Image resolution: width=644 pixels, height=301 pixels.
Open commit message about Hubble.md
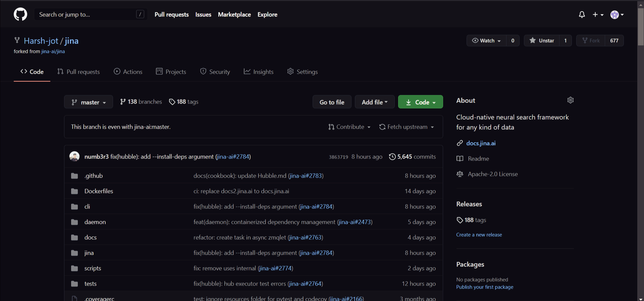240,176
